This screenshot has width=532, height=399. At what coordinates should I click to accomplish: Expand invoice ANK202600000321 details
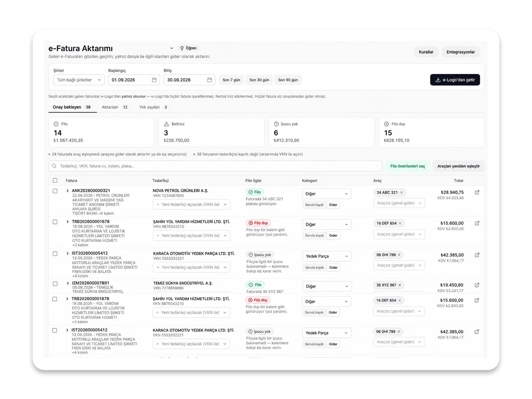tap(67, 191)
